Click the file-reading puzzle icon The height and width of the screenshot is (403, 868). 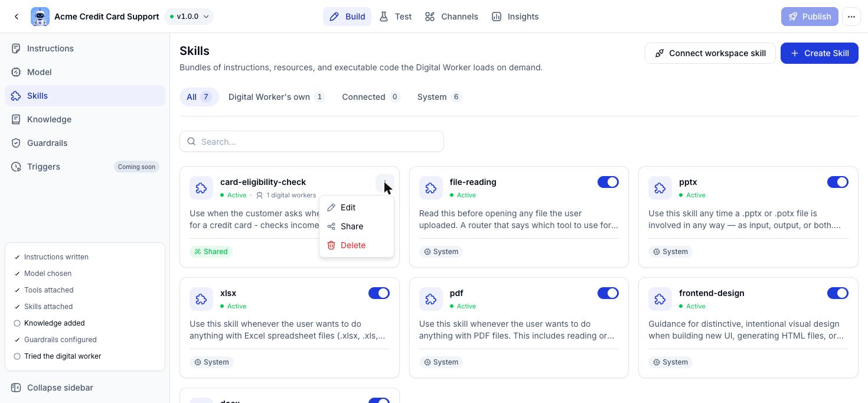(431, 188)
